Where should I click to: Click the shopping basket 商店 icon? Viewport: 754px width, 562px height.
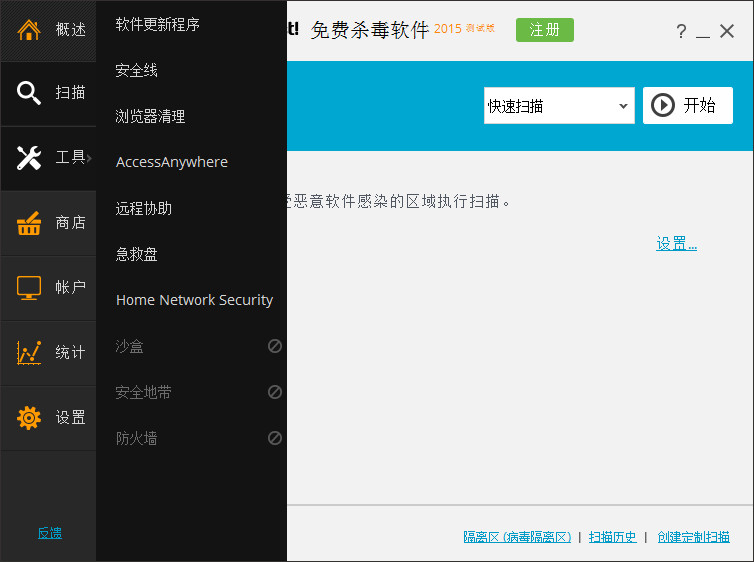pyautogui.click(x=29, y=223)
